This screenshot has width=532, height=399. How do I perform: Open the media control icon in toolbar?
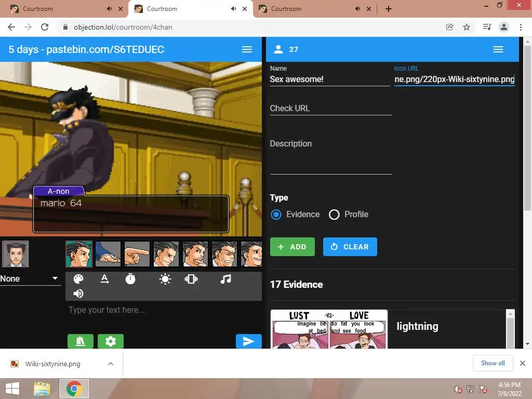coord(487,27)
